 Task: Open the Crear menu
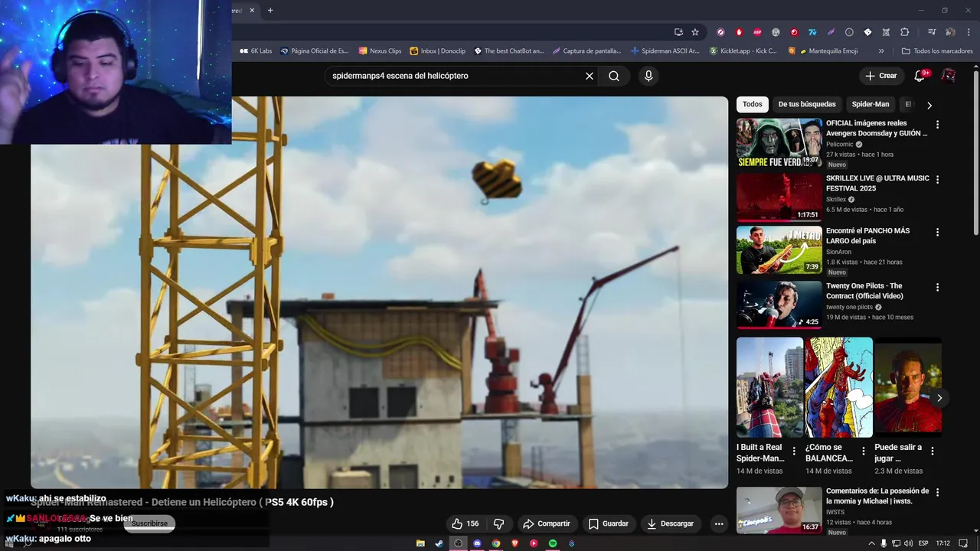point(880,76)
